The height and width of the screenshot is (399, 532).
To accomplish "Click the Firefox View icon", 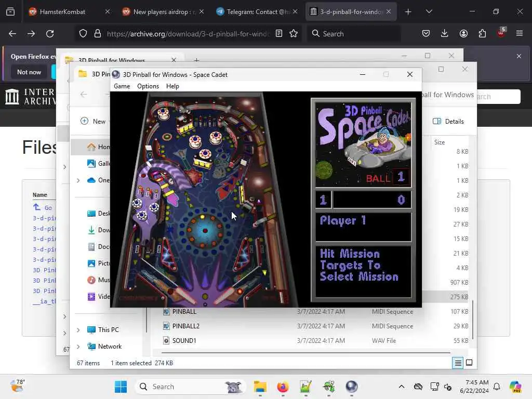I will (x=10, y=12).
